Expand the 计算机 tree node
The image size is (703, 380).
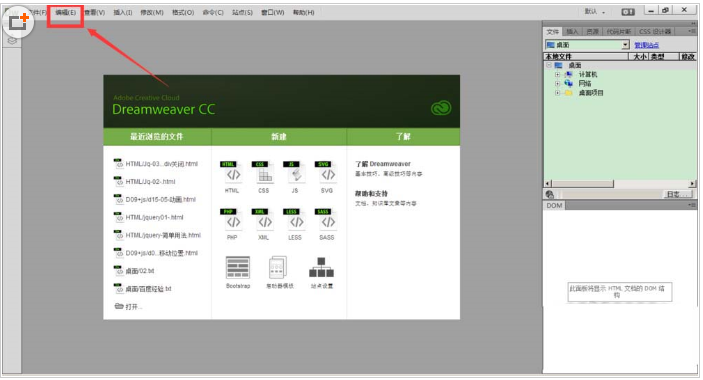557,74
